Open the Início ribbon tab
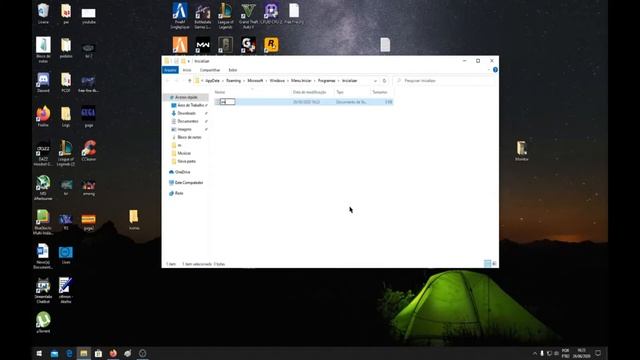The width and height of the screenshot is (640, 360). pos(187,70)
